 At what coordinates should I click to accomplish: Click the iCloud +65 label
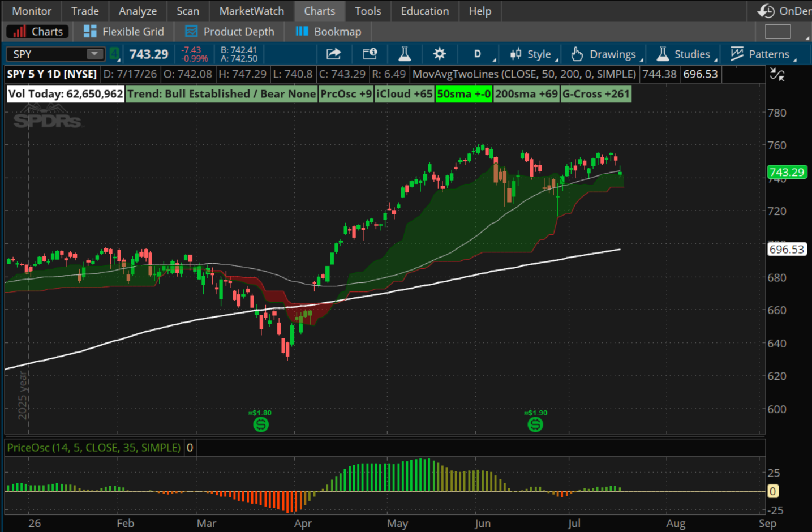click(x=405, y=94)
